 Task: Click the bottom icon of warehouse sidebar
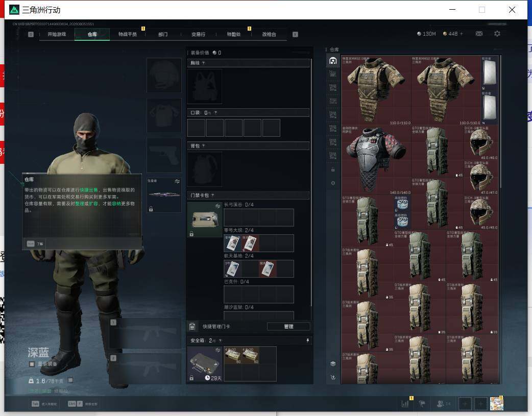click(x=333, y=377)
